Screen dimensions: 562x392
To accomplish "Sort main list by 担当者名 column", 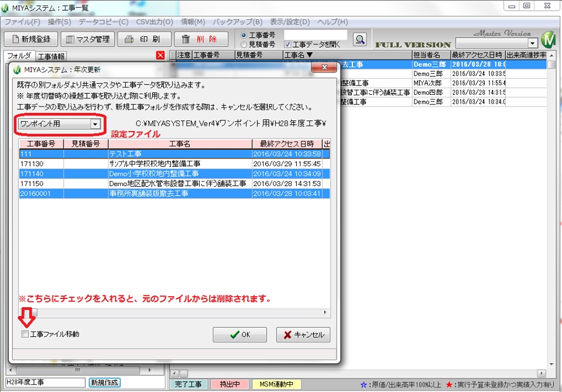I will (x=431, y=55).
